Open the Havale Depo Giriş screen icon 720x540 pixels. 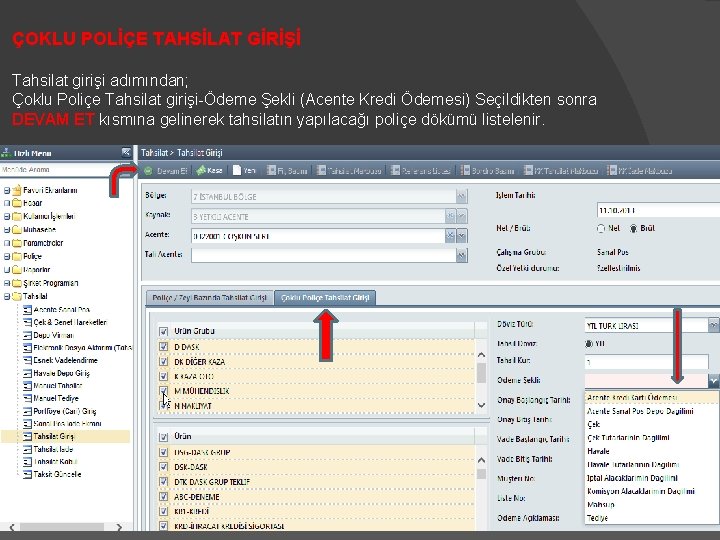[x=28, y=373]
